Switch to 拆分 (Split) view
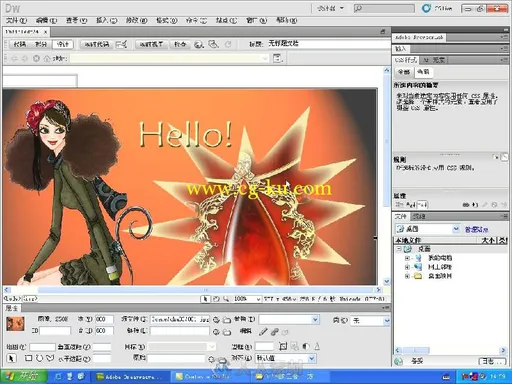 [x=41, y=44]
